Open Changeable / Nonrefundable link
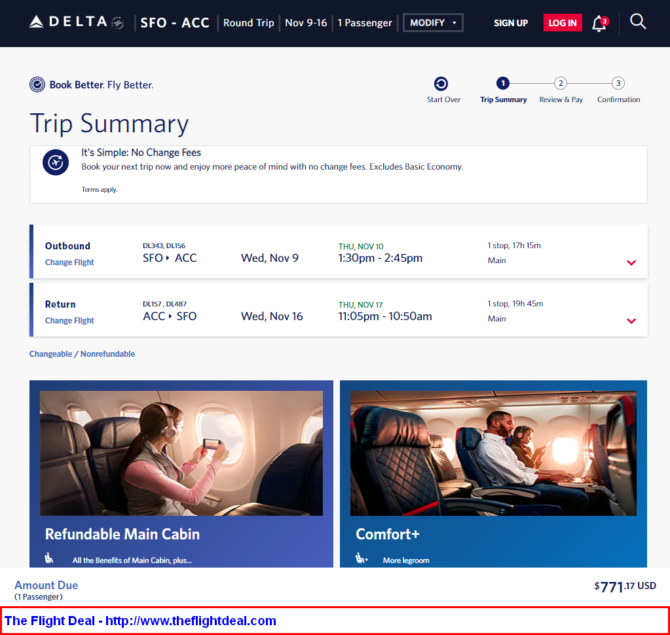The height and width of the screenshot is (635, 670). 82,354
